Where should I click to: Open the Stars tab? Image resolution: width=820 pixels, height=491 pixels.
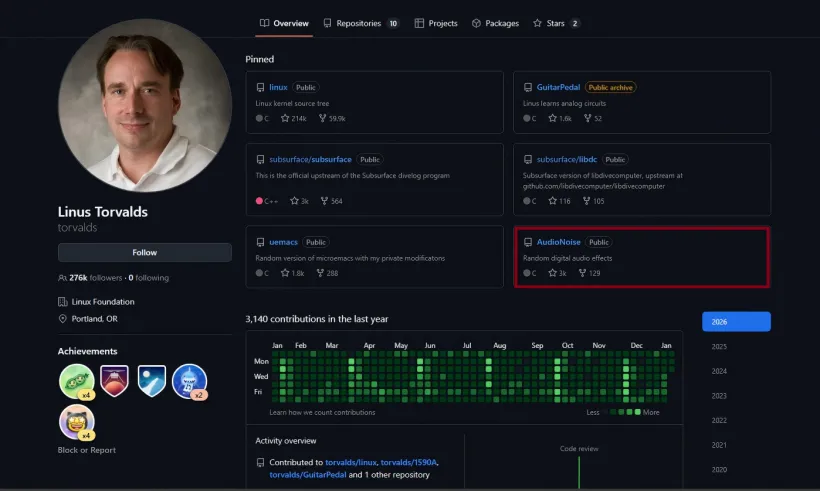tap(556, 23)
